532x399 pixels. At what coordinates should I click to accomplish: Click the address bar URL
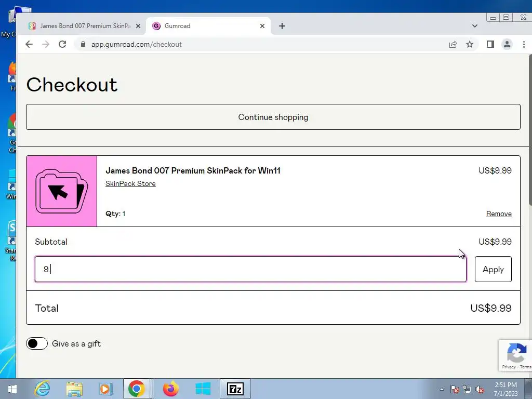click(x=137, y=44)
